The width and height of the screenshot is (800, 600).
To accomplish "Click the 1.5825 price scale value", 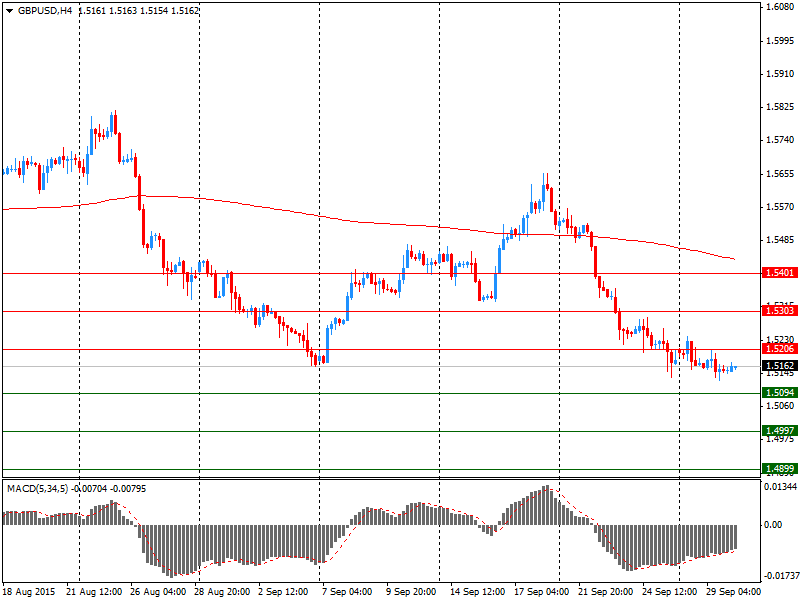I will pyautogui.click(x=781, y=107).
